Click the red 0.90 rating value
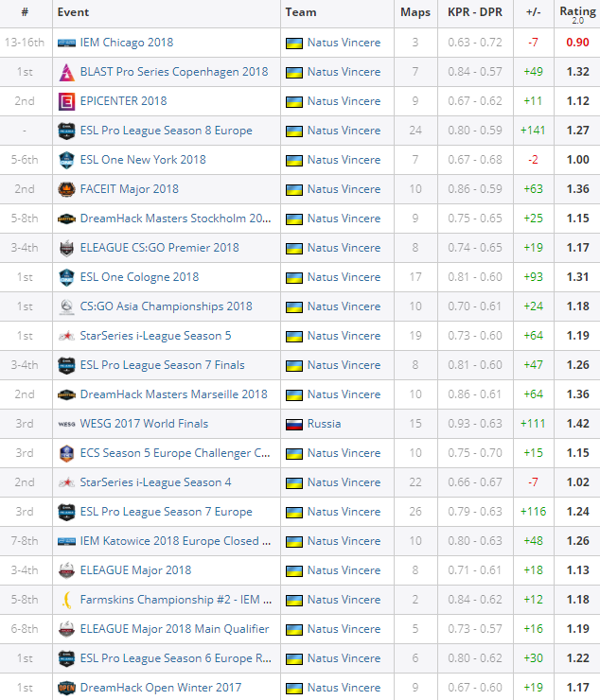The image size is (600, 700). [x=577, y=43]
